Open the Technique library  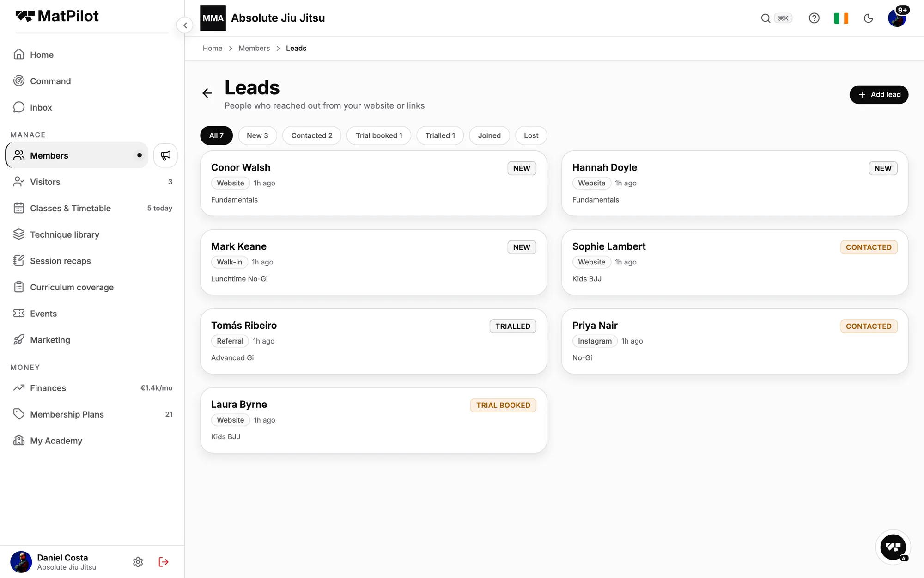(x=91, y=234)
